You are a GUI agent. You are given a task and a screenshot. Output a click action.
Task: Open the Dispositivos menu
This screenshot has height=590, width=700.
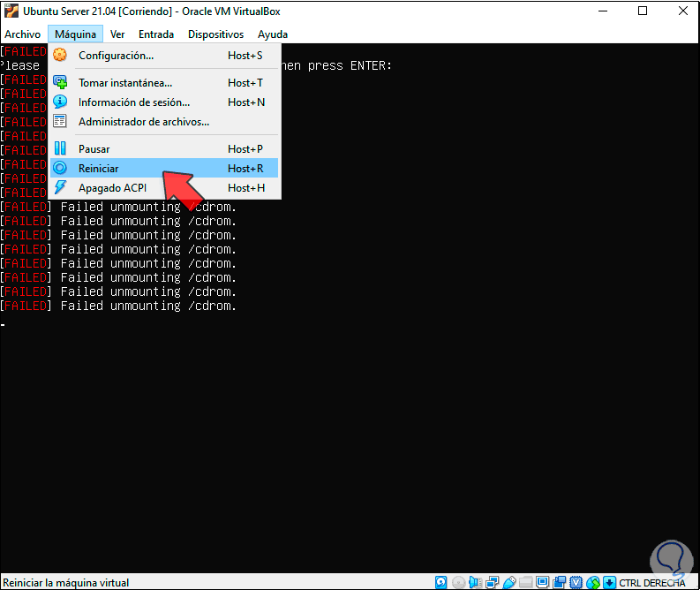tap(215, 34)
